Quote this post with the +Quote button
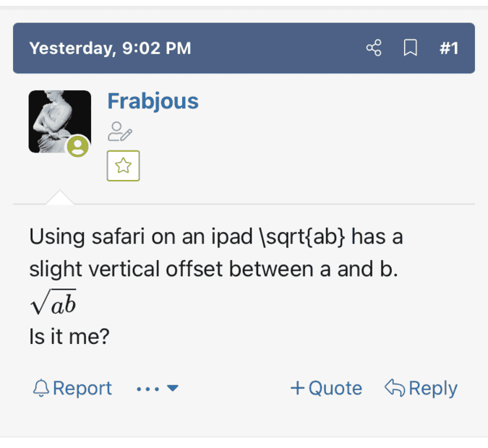Image resolution: width=488 pixels, height=448 pixels. click(326, 388)
